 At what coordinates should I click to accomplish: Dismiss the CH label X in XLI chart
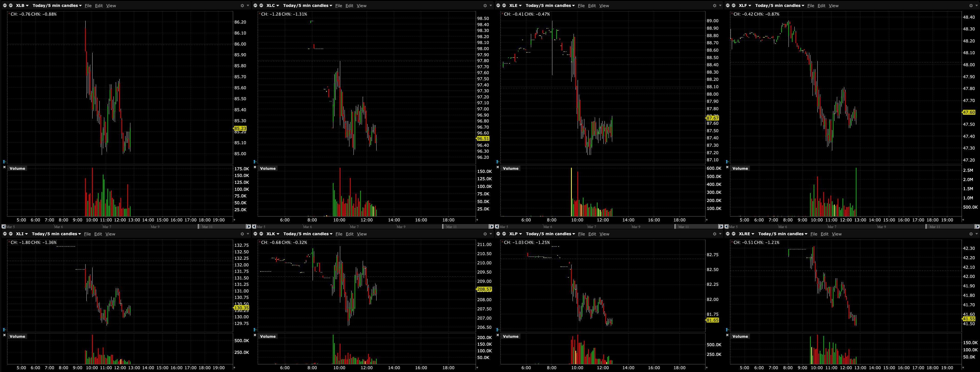point(9,242)
